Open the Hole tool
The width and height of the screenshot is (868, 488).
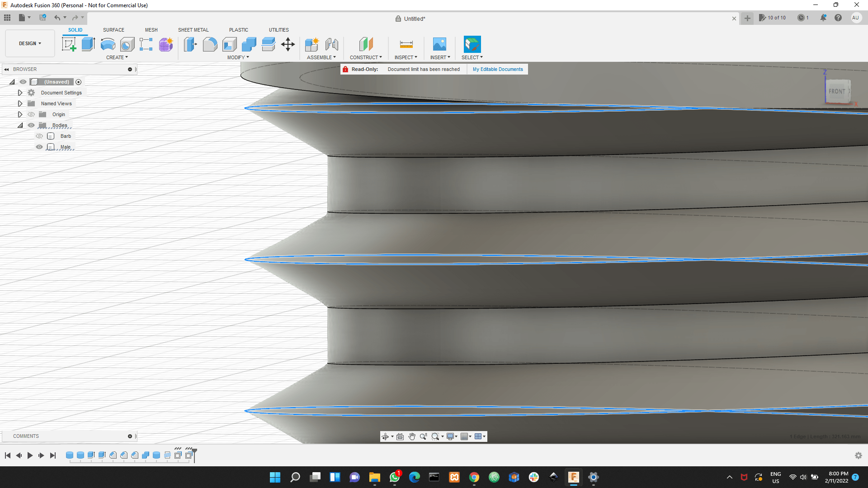pyautogui.click(x=127, y=44)
